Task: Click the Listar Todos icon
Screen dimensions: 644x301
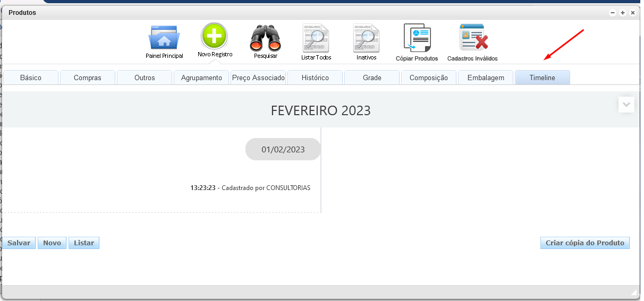Action: 316,38
